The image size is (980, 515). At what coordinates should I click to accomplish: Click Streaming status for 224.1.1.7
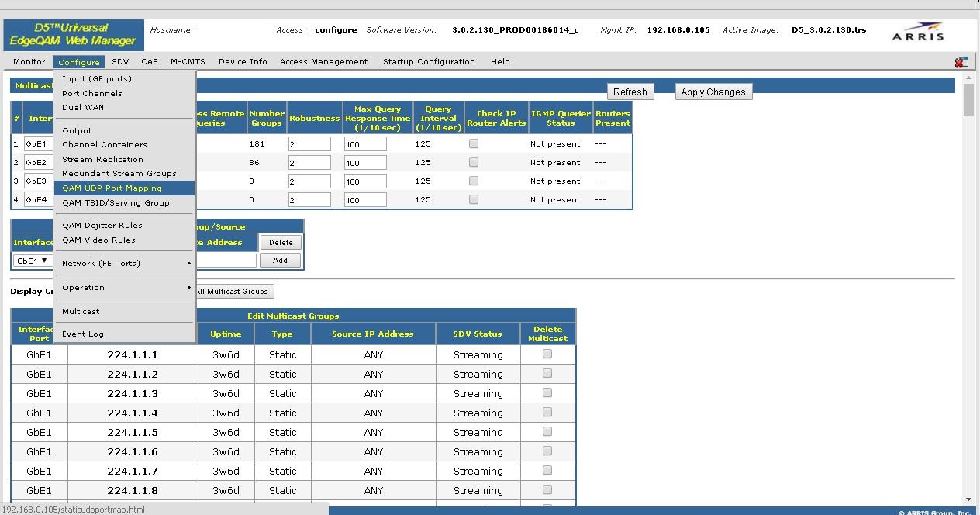478,471
